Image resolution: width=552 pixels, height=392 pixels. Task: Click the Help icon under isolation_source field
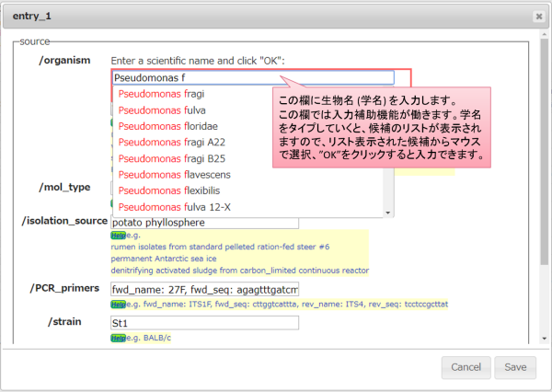point(118,236)
